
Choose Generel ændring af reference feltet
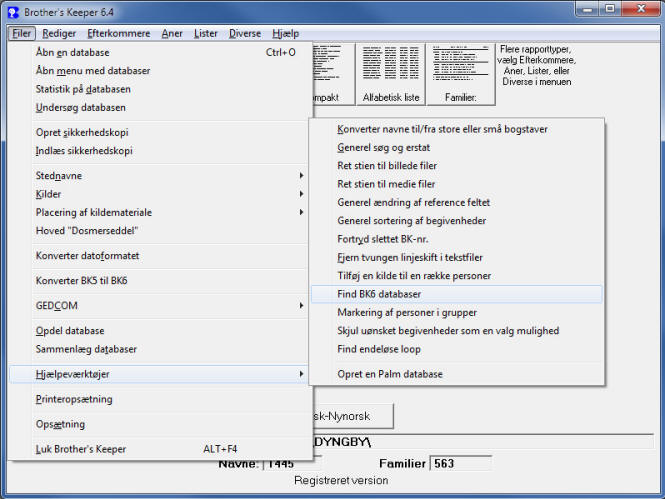coord(456,202)
